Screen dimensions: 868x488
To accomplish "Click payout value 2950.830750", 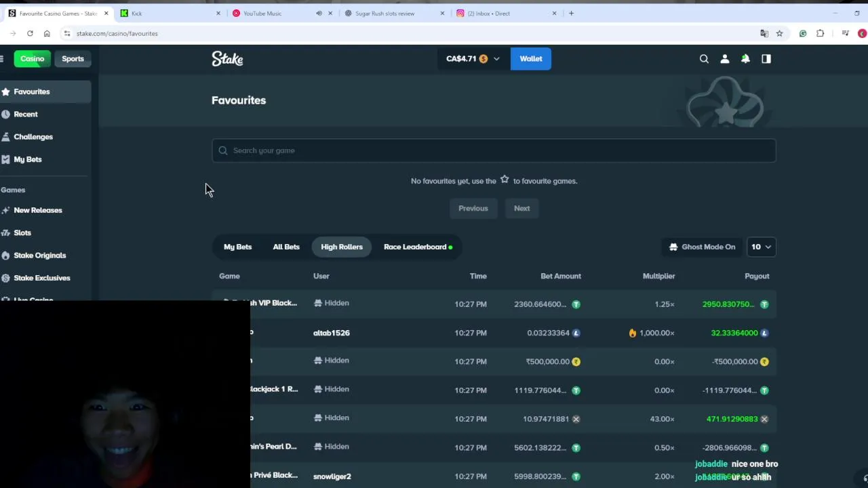I will 728,304.
